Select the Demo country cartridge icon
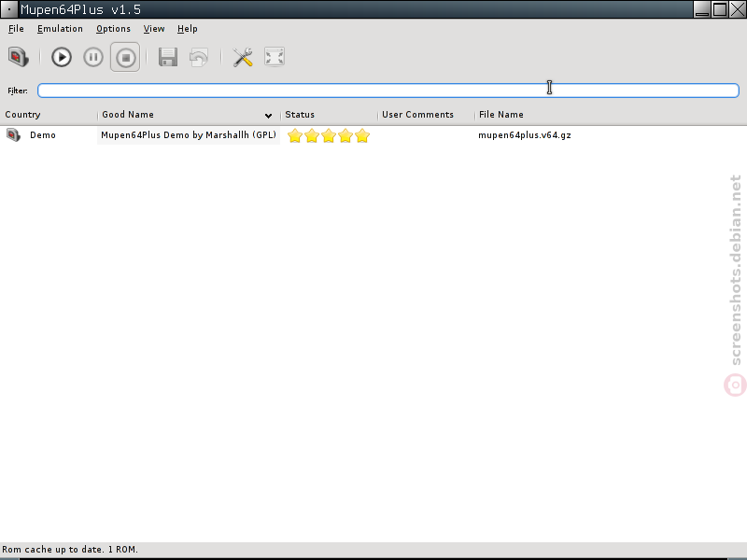747x560 pixels. point(13,135)
